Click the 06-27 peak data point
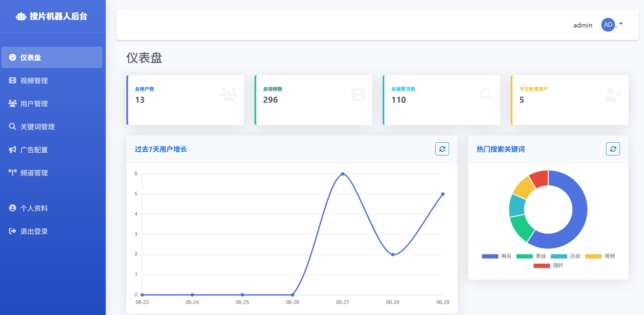This screenshot has width=644, height=315. 342,174
